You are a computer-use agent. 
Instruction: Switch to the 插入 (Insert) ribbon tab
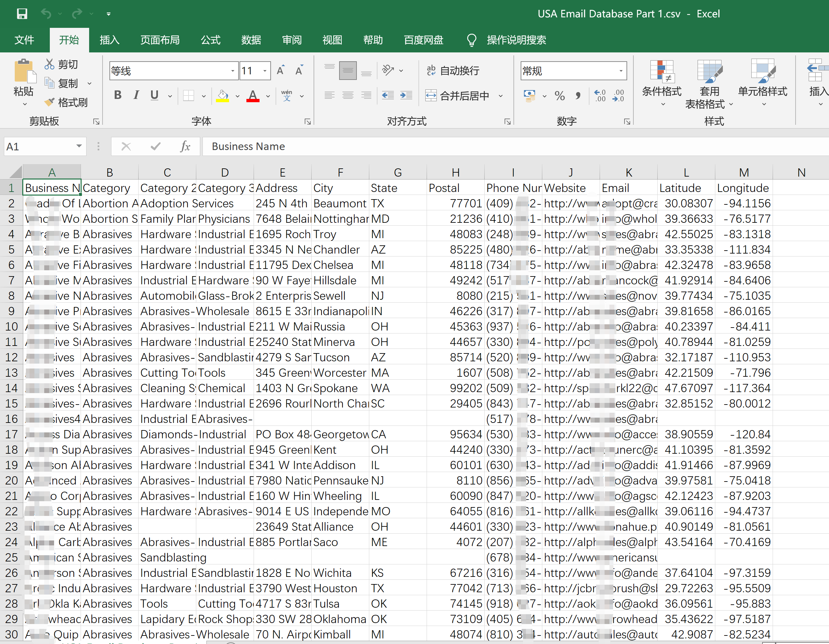(x=110, y=40)
